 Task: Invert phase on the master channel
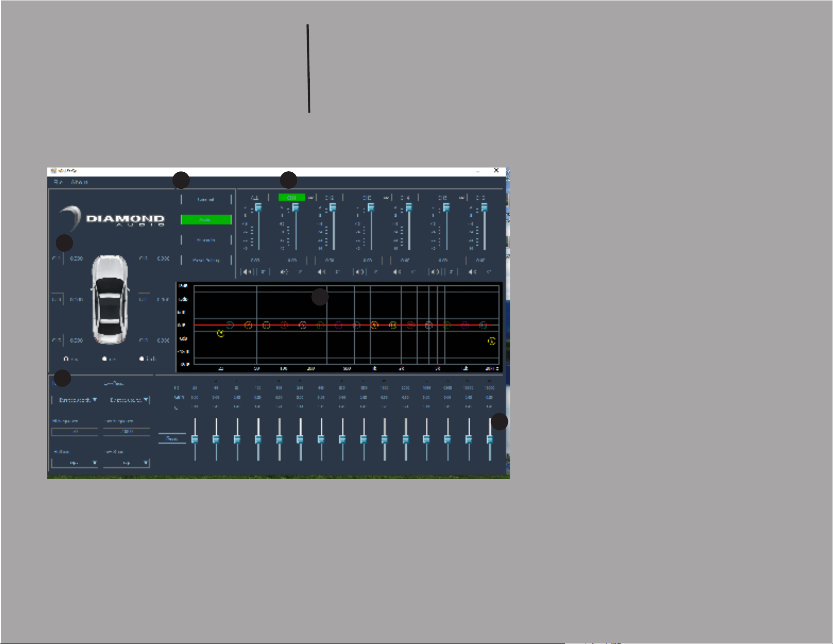coord(263,272)
